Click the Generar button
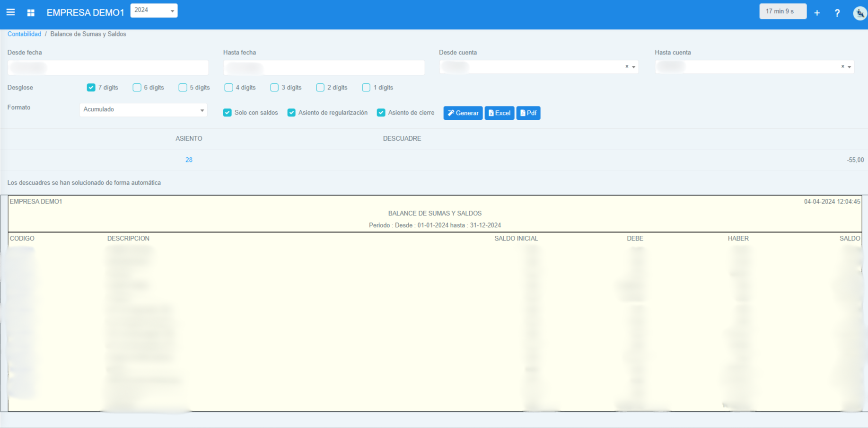Viewport: 868px width, 428px height. point(463,113)
